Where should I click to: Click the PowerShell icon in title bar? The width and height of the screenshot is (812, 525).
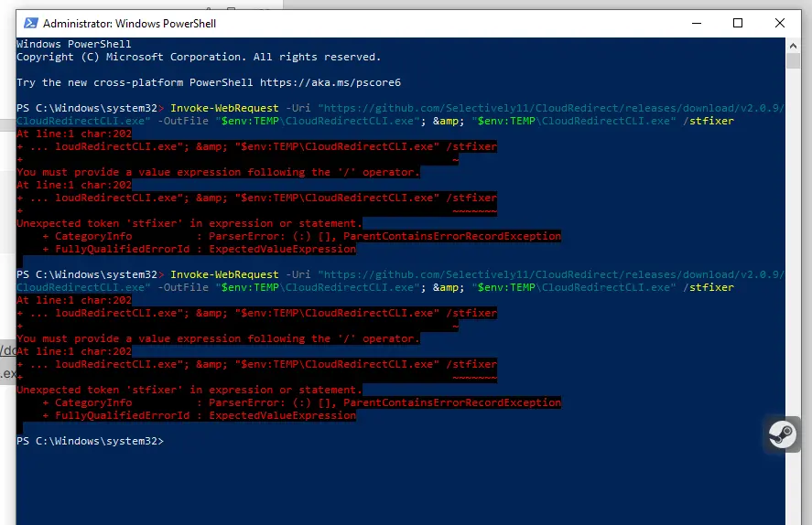tap(31, 23)
